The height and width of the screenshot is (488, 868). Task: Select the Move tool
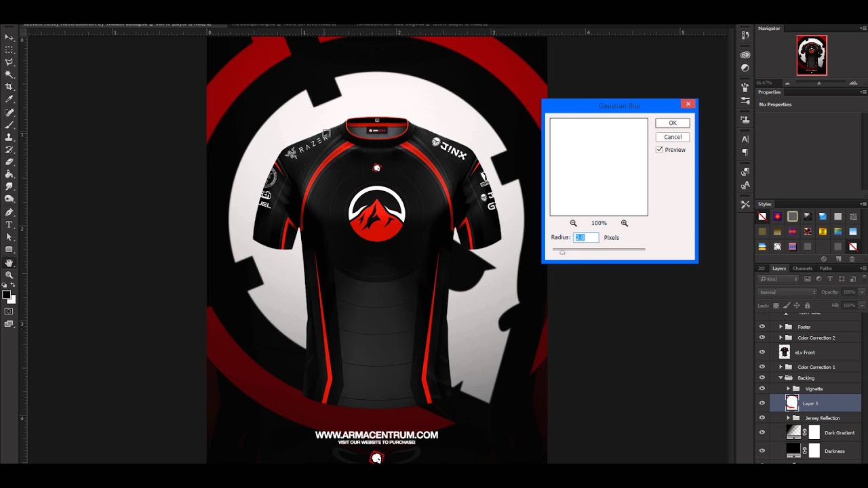click(x=9, y=37)
